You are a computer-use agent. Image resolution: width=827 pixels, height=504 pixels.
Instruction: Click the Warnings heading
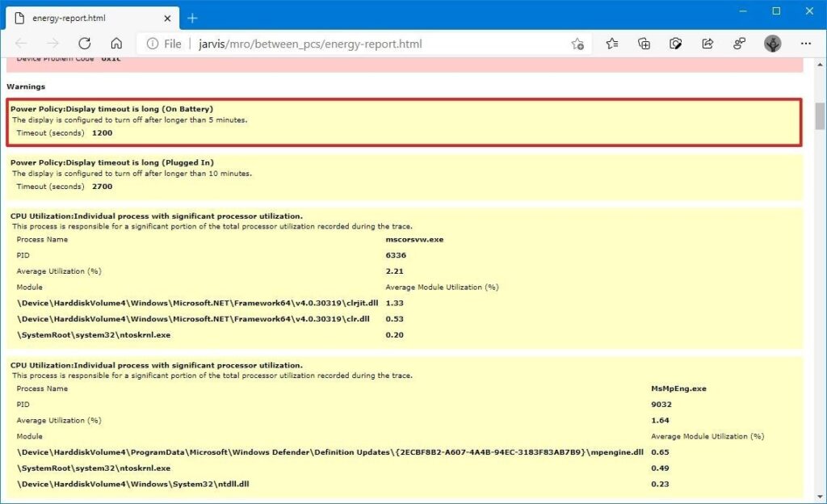pos(26,86)
